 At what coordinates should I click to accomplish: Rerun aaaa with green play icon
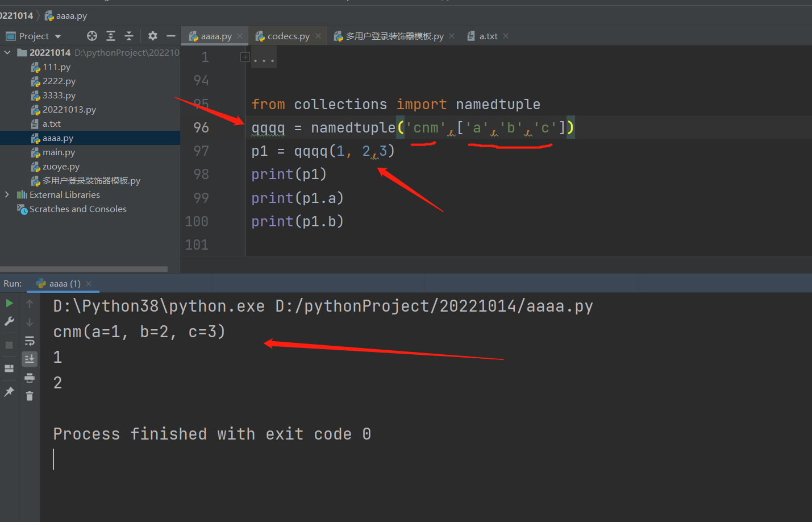tap(9, 303)
